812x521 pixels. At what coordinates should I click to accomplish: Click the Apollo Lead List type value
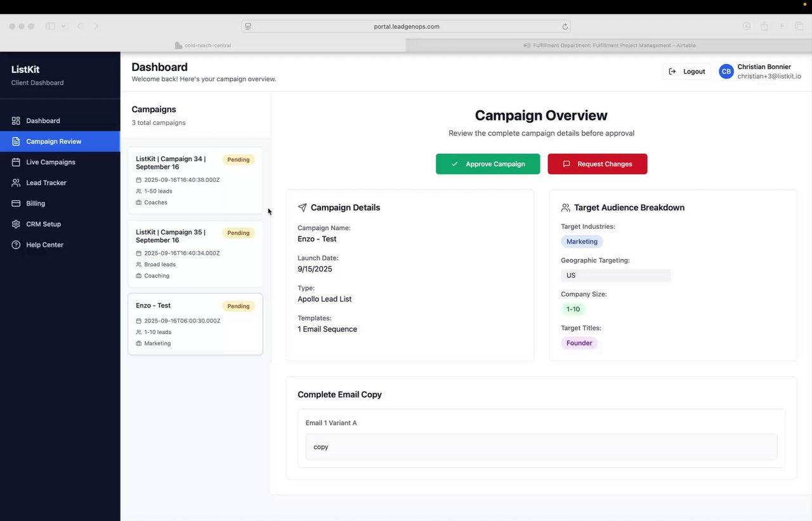324,299
